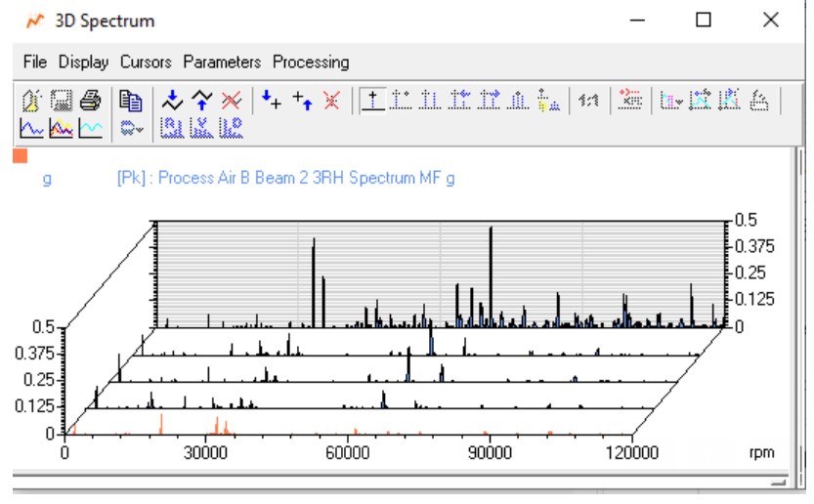Open the Display menu
Viewport: 814px width, 504px height.
83,62
